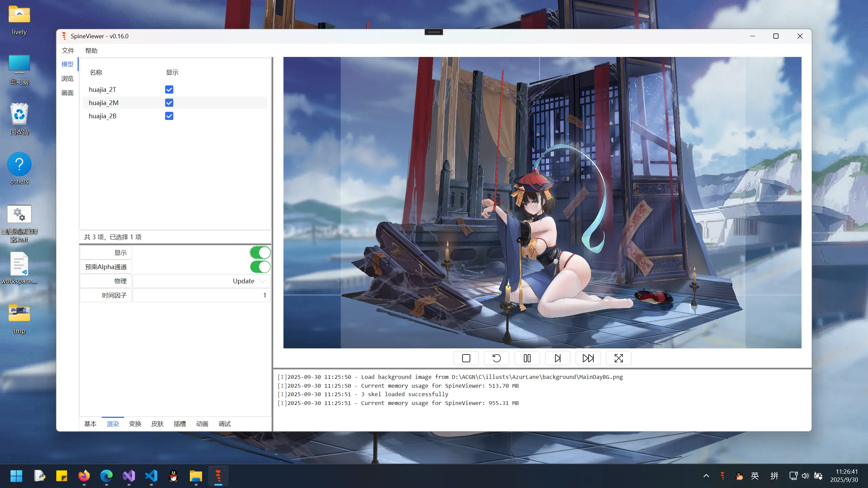Disable the 预乘Alpha通道 toggle
The image size is (868, 488).
pos(260,267)
